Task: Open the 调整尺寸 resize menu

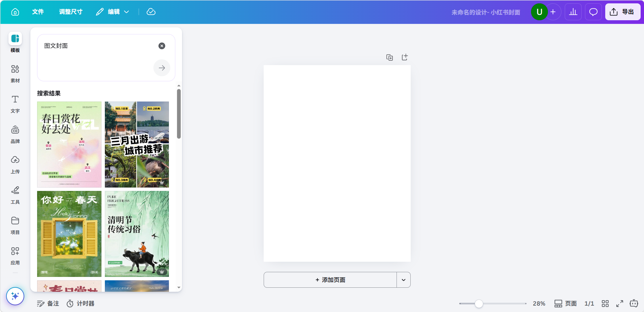Action: (71, 12)
